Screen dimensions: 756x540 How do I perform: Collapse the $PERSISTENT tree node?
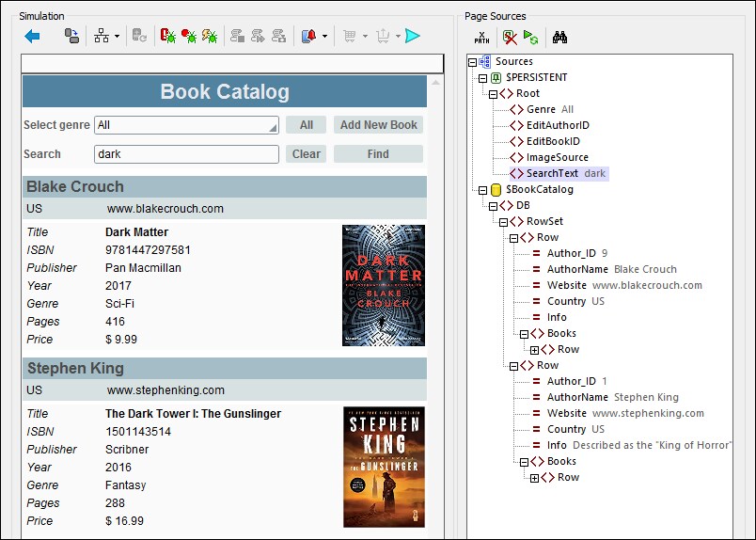(483, 78)
